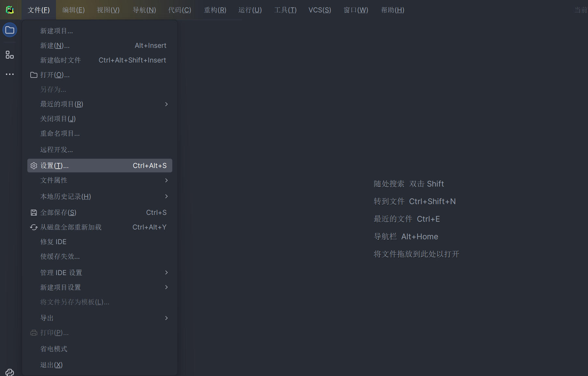
Task: Open the Structure tool window icon
Action: [10, 55]
